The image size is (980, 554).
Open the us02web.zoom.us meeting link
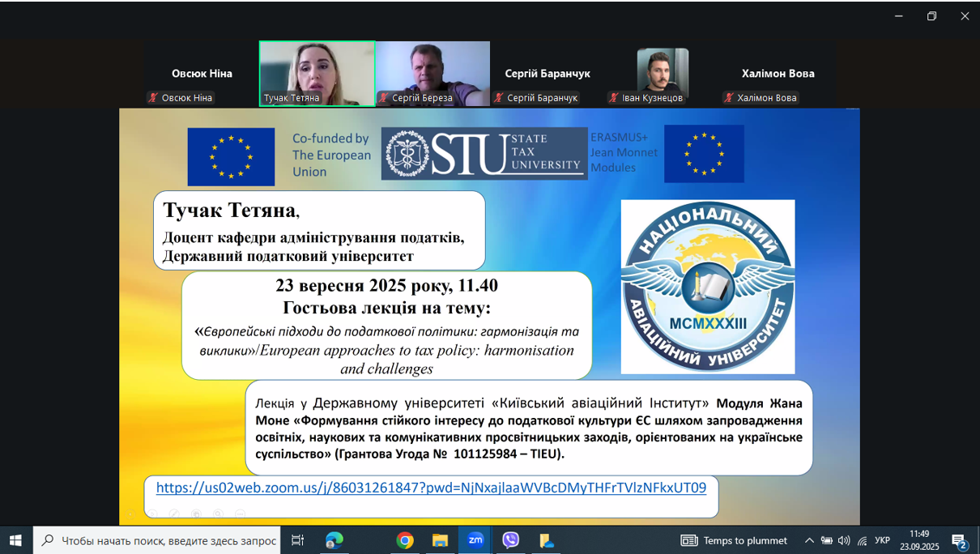pyautogui.click(x=431, y=488)
